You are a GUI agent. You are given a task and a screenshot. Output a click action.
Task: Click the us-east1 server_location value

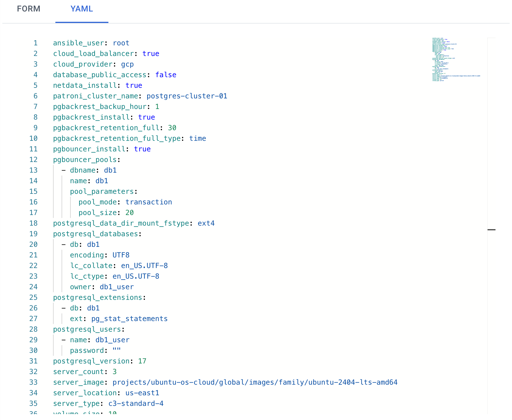click(142, 393)
